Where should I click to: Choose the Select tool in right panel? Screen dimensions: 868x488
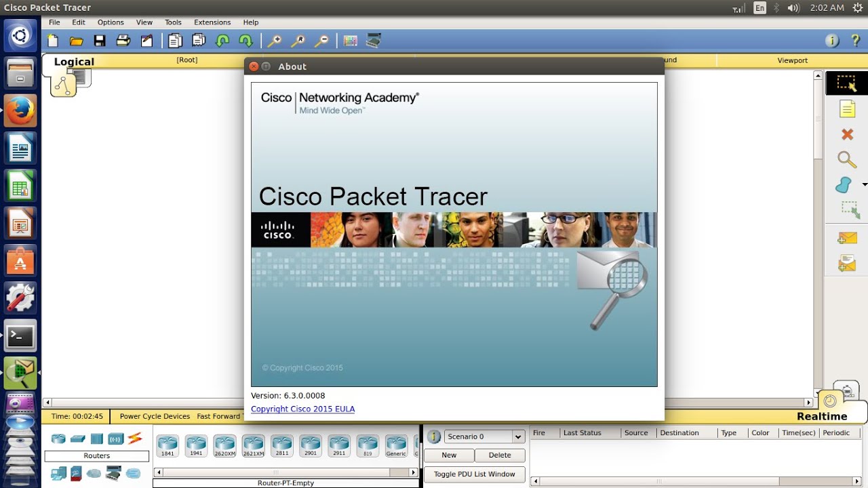[846, 83]
